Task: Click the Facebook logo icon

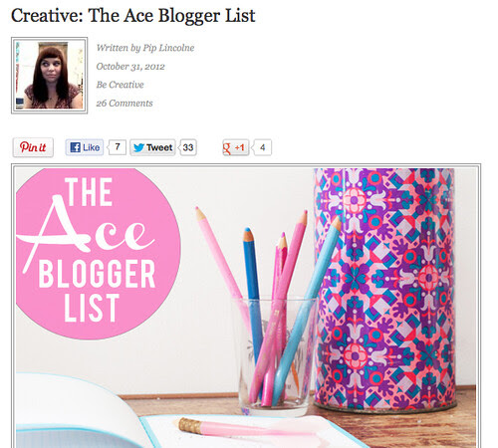Action: point(76,147)
